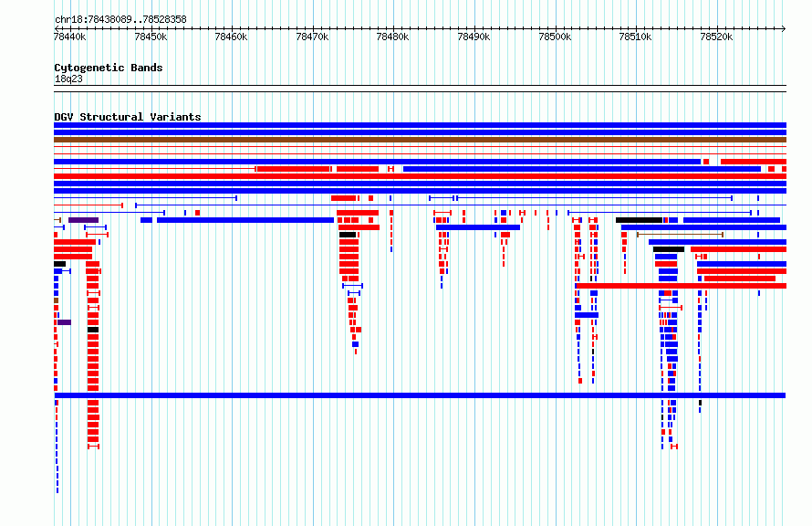Click the 78520k ruler label
812x526 pixels.
pos(716,37)
